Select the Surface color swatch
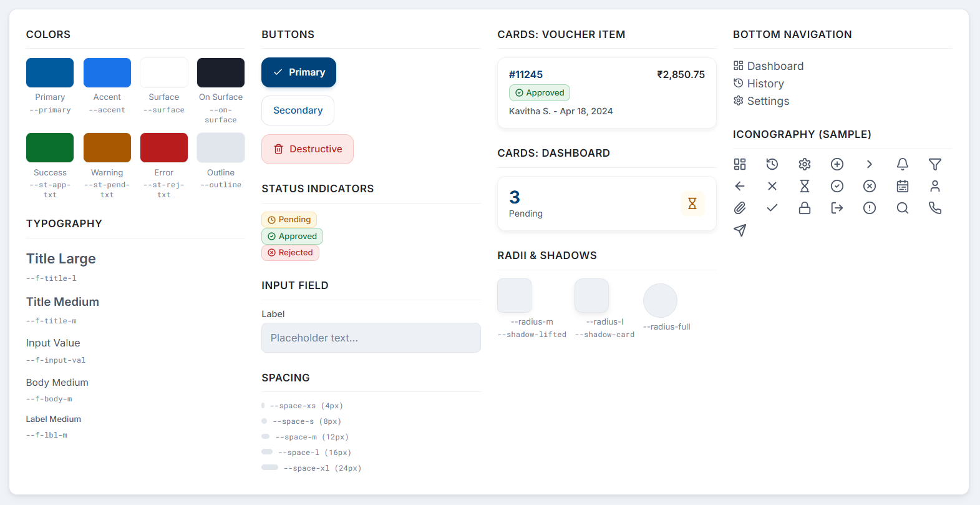 coord(164,73)
